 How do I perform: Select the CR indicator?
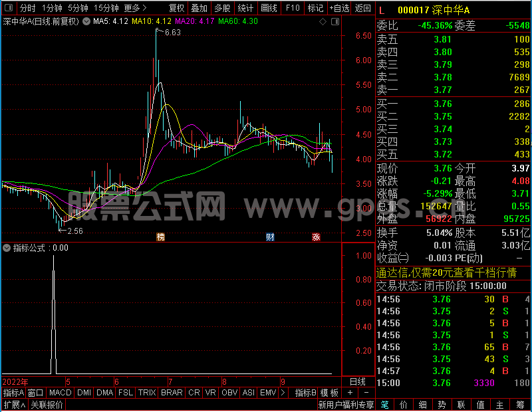pos(194,393)
